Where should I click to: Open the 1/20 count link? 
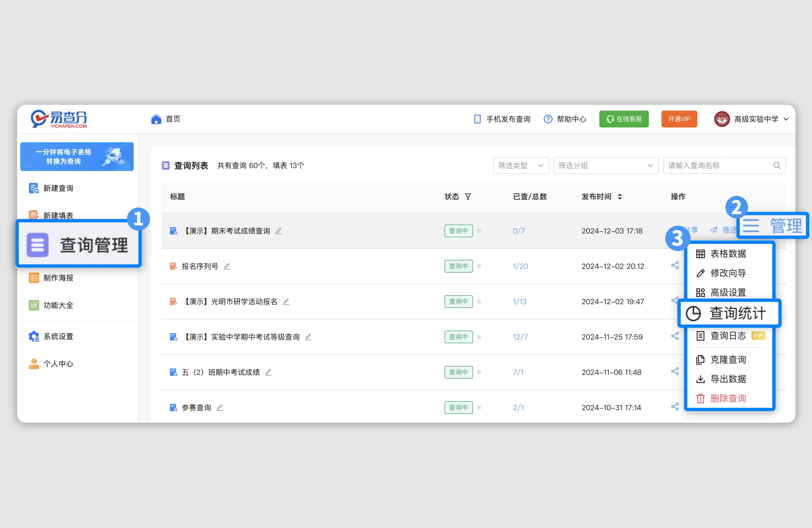coord(520,266)
